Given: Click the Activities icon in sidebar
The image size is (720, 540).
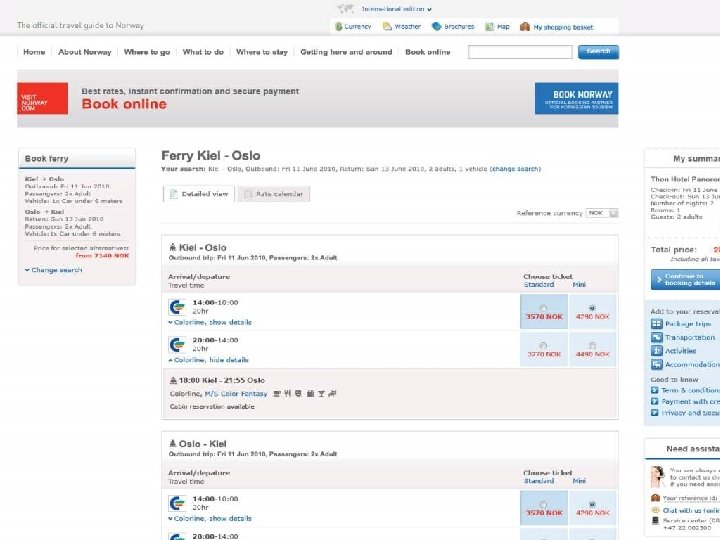Looking at the screenshot, I should point(657,350).
